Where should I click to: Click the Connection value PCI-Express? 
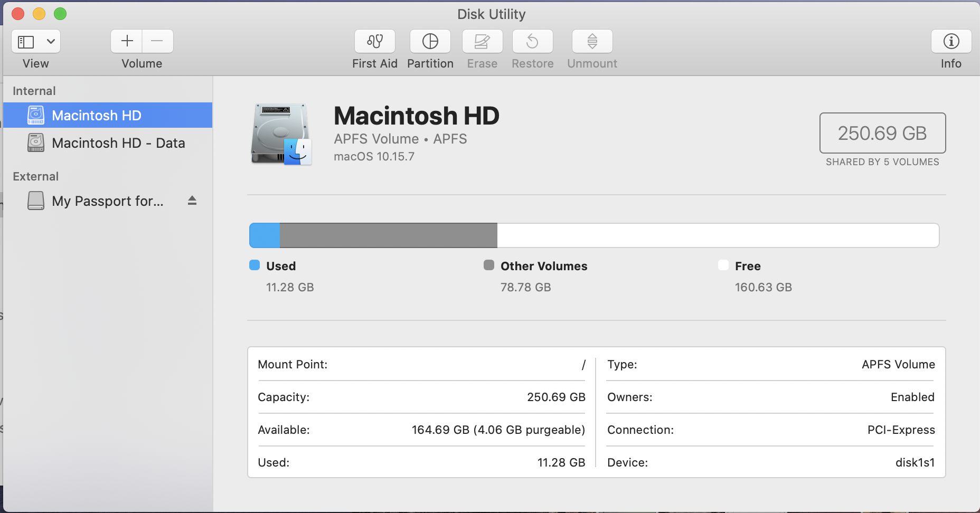[x=901, y=430]
